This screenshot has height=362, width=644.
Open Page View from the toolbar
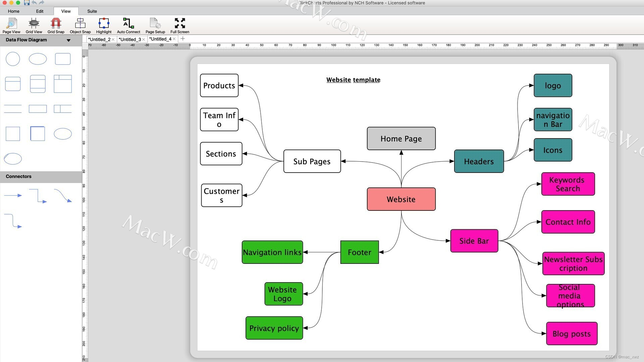[x=11, y=26]
